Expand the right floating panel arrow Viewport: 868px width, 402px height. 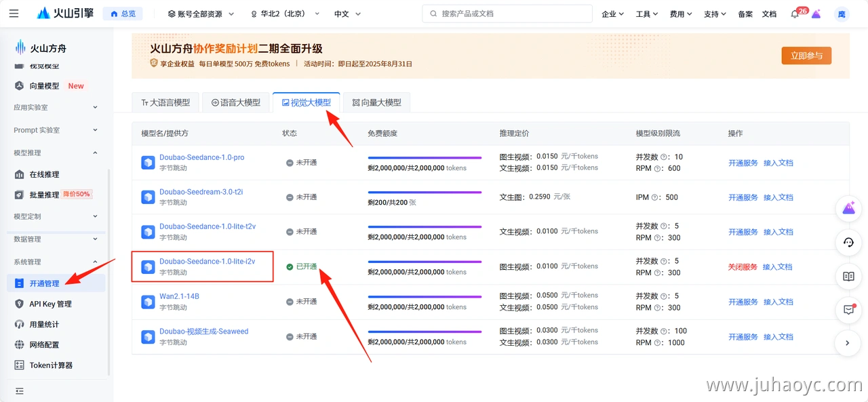(x=848, y=343)
